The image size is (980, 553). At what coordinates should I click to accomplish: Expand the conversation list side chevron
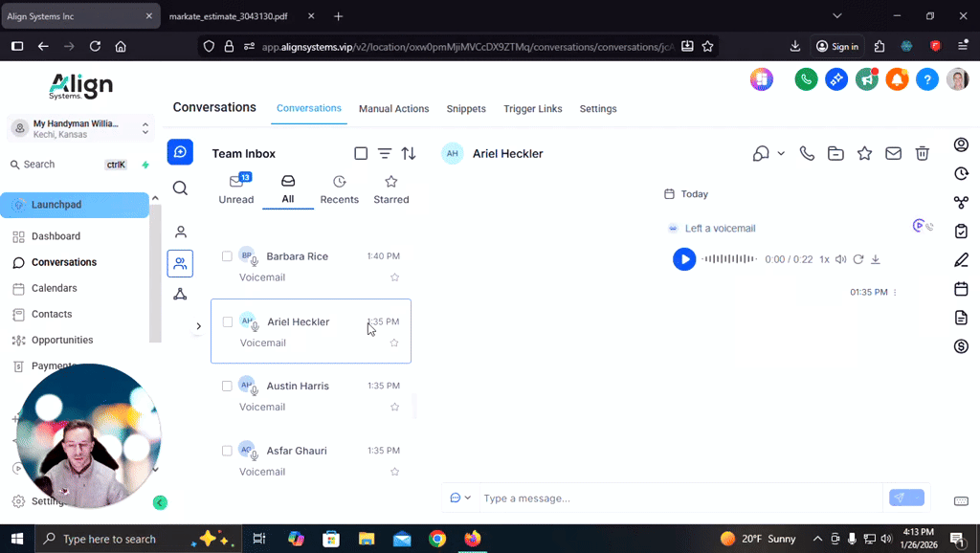pyautogui.click(x=199, y=326)
